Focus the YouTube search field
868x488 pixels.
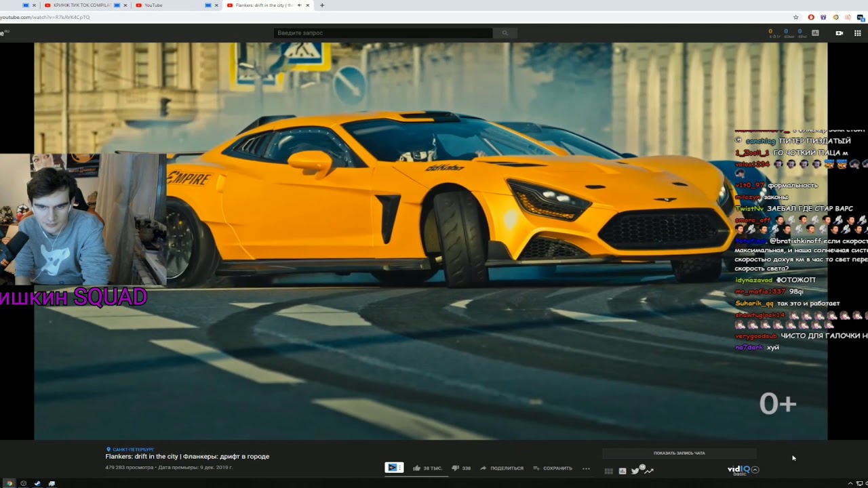point(383,33)
